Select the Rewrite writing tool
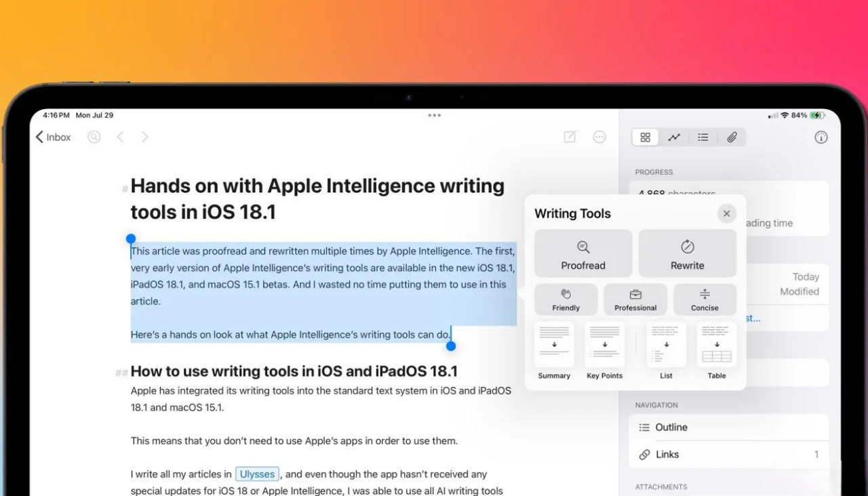The width and height of the screenshot is (868, 496). 688,253
